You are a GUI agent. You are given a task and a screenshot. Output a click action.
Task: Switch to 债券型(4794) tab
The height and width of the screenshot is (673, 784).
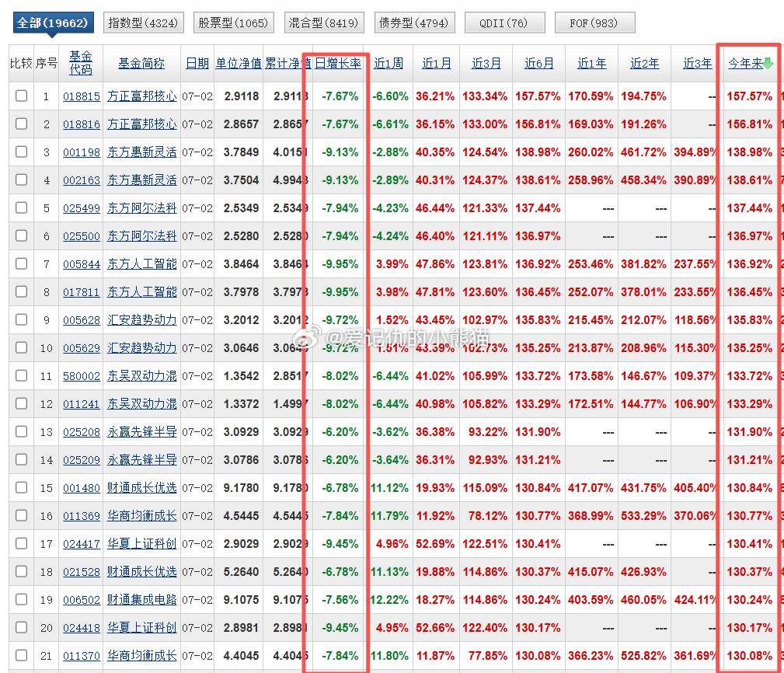pyautogui.click(x=414, y=23)
